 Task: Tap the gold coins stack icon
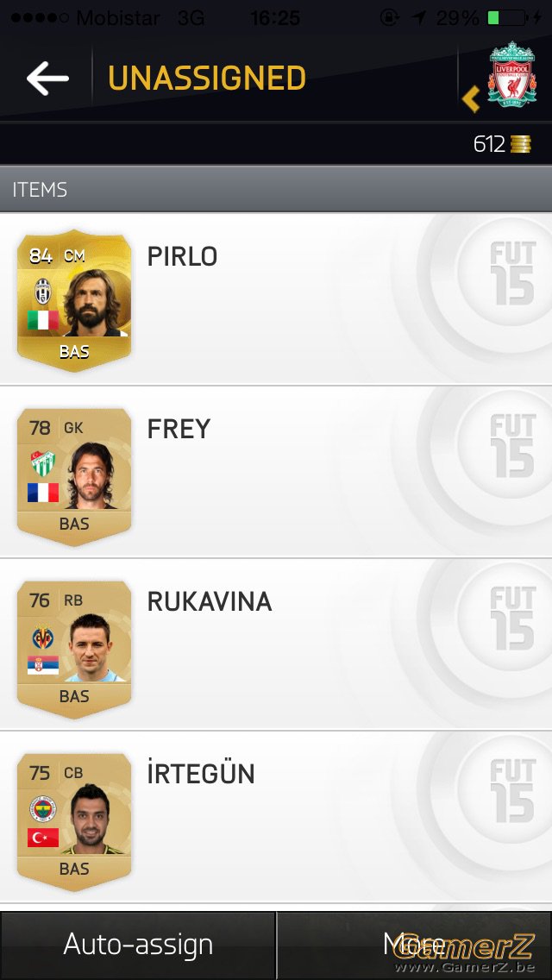coord(520,144)
